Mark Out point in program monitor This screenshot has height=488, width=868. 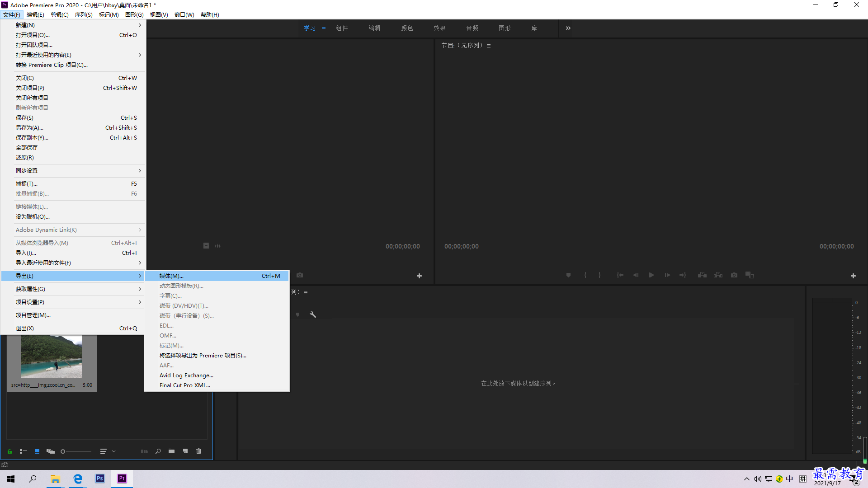tap(600, 275)
